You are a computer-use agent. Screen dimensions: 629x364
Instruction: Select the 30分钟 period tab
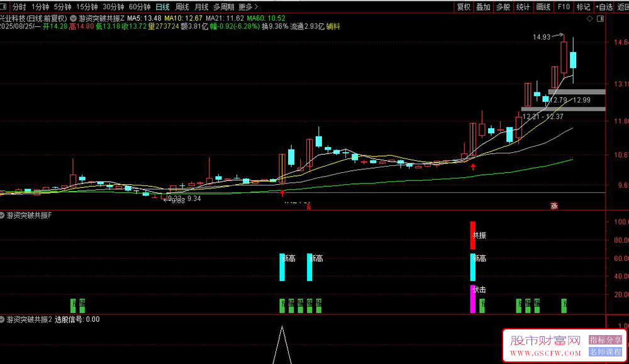pyautogui.click(x=113, y=7)
